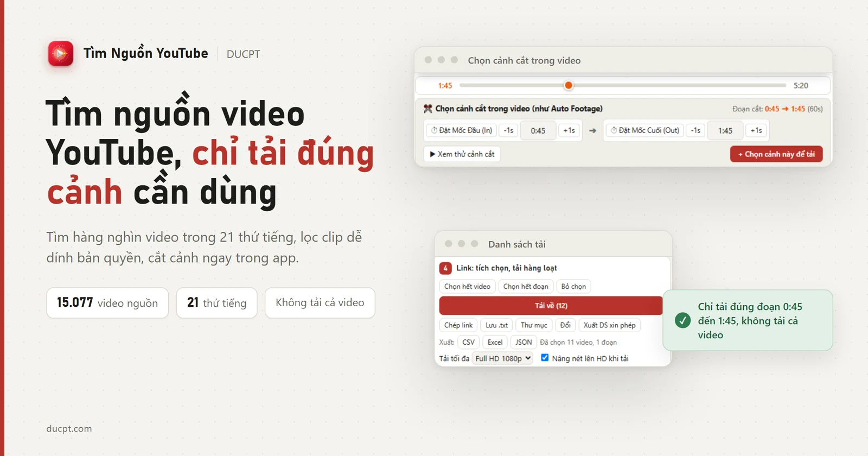Click Chọn cảnh này để tải button
The width and height of the screenshot is (868, 456).
[776, 154]
